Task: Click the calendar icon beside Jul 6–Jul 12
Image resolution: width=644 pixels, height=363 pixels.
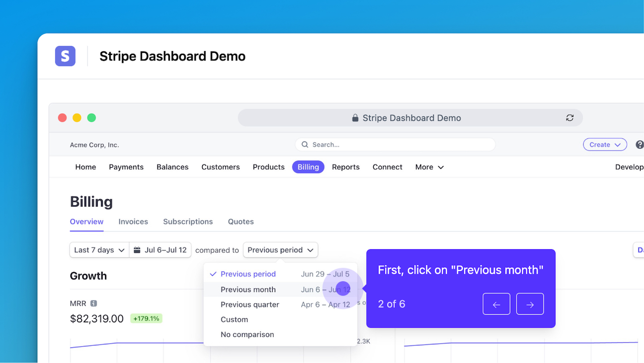Action: [137, 250]
